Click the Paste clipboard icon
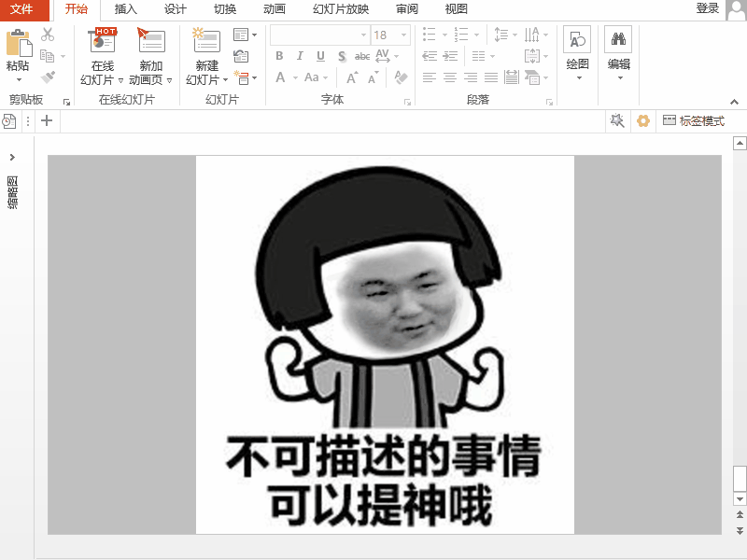 click(x=19, y=43)
